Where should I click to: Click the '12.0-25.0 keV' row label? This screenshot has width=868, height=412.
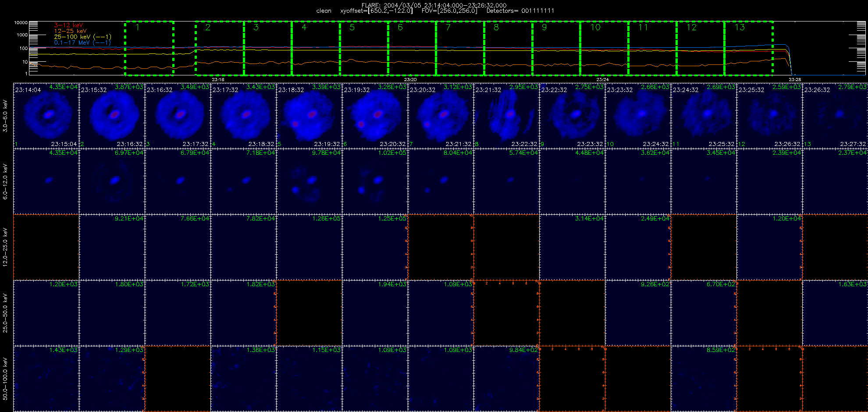tap(5, 247)
